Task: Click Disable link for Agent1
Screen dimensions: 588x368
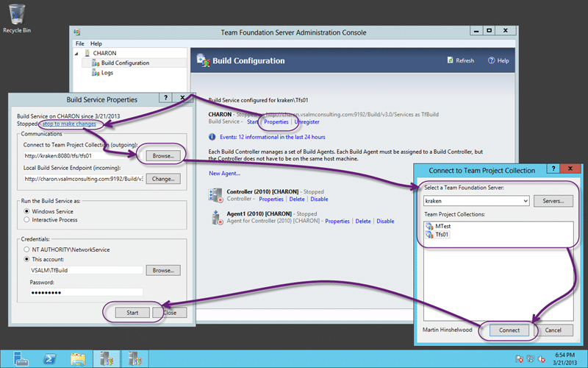Action: pos(385,222)
